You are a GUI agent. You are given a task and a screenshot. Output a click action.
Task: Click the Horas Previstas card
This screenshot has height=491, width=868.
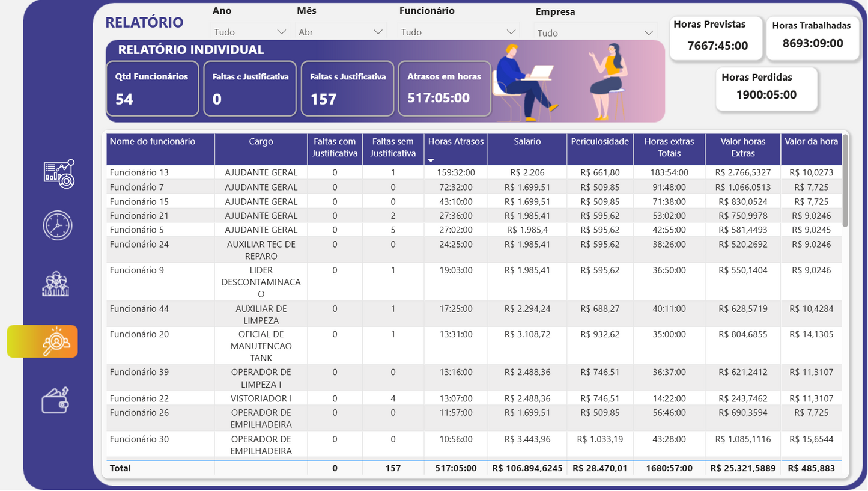(716, 37)
